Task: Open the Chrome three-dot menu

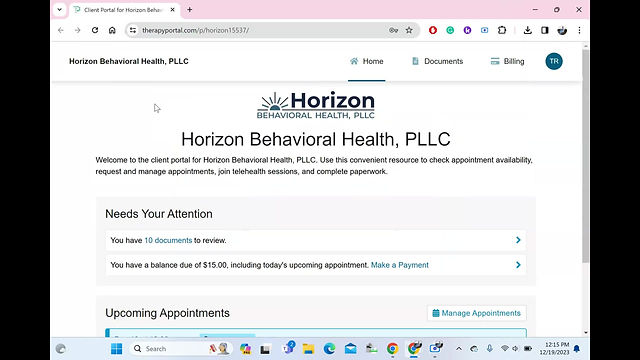Action: coord(579,30)
